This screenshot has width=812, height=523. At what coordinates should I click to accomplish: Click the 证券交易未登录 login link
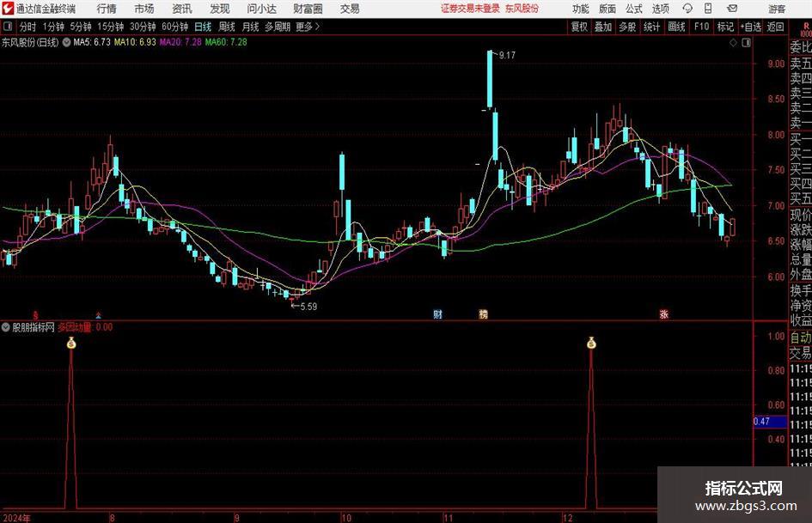[x=470, y=9]
